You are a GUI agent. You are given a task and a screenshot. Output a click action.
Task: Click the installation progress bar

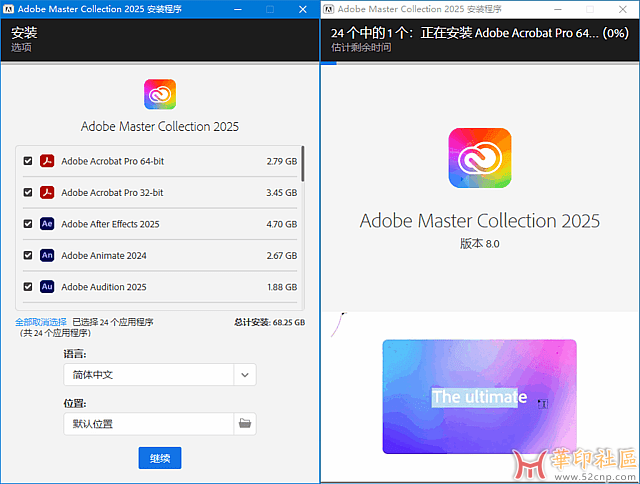point(480,62)
